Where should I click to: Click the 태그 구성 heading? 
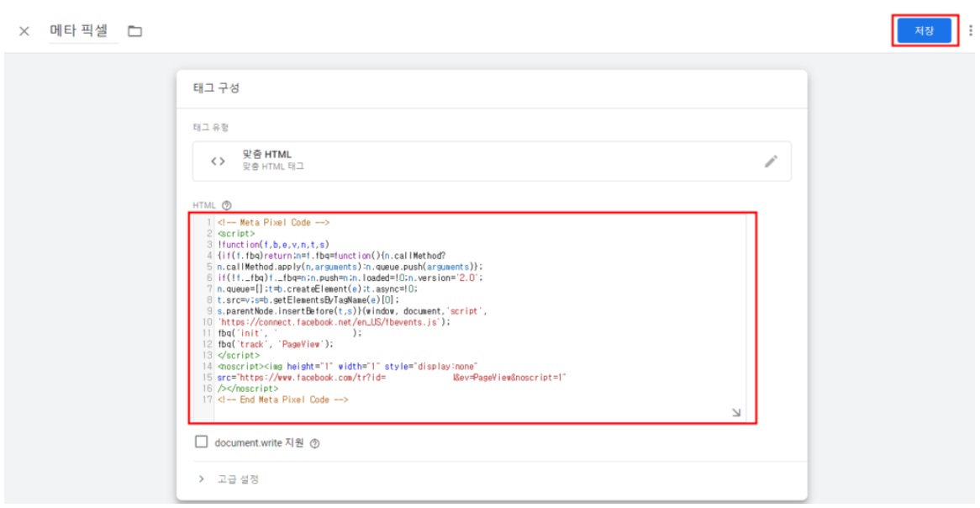point(216,88)
